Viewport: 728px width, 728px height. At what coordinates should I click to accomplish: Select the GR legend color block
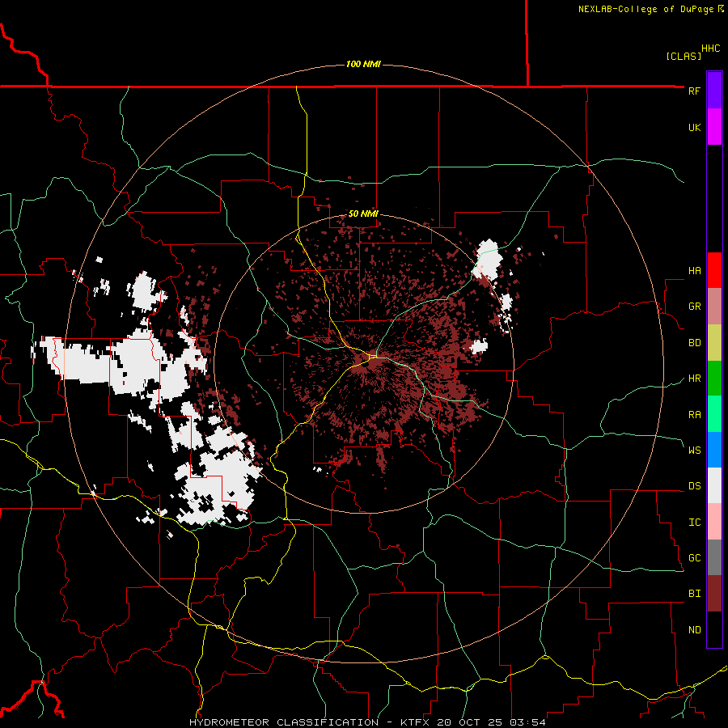pos(714,306)
